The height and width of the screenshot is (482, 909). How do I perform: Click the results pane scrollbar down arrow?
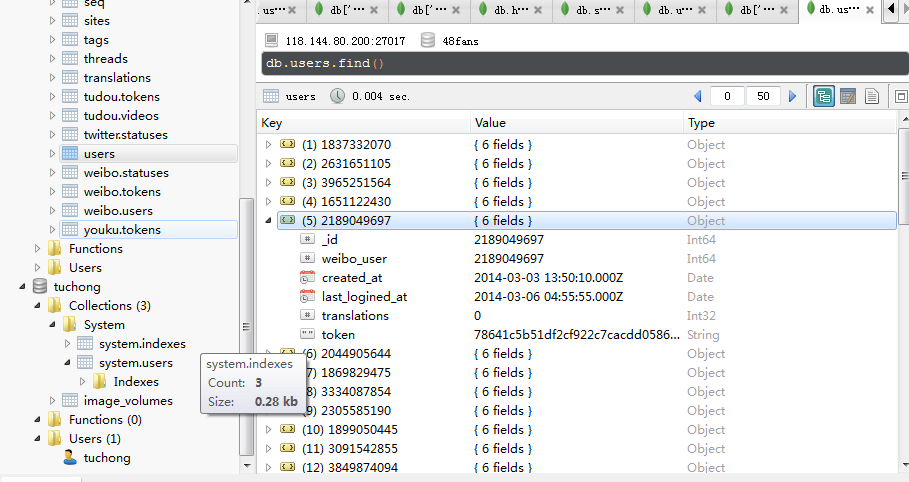903,465
